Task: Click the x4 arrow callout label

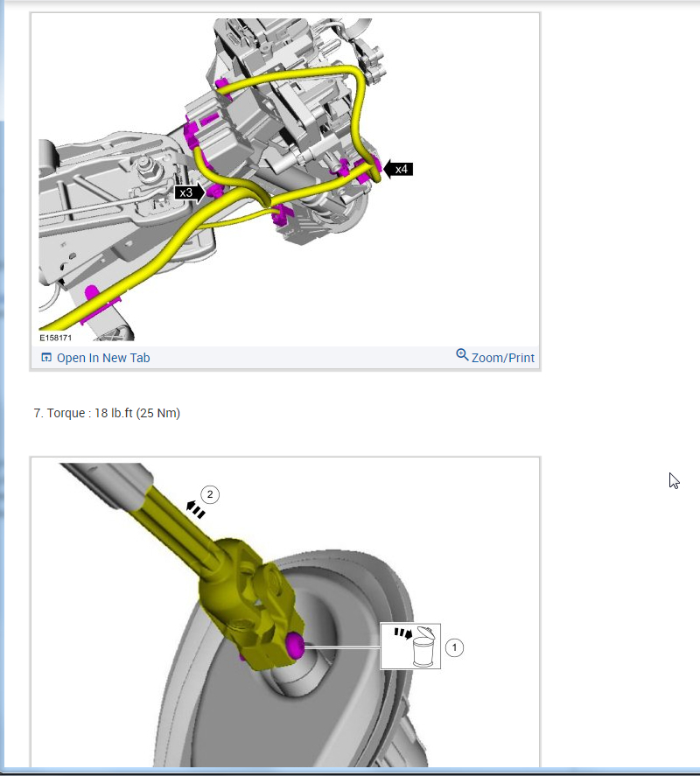Action: point(398,169)
